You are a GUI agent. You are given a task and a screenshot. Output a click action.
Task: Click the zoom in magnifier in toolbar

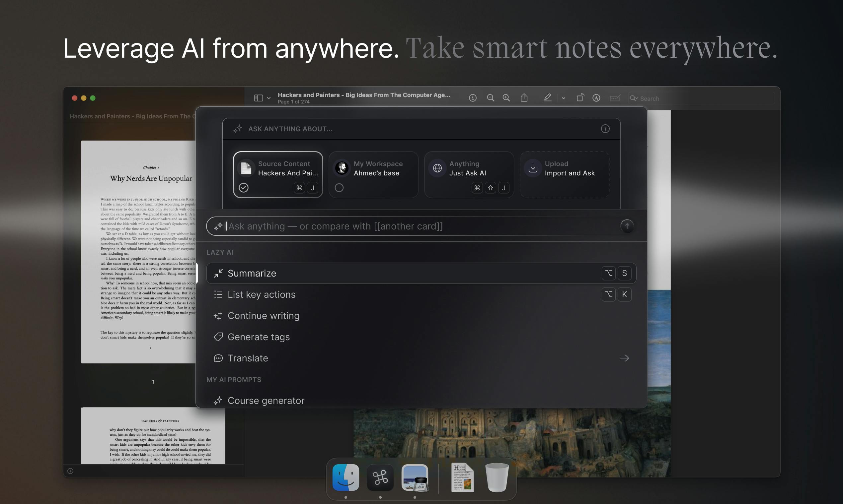pos(506,98)
